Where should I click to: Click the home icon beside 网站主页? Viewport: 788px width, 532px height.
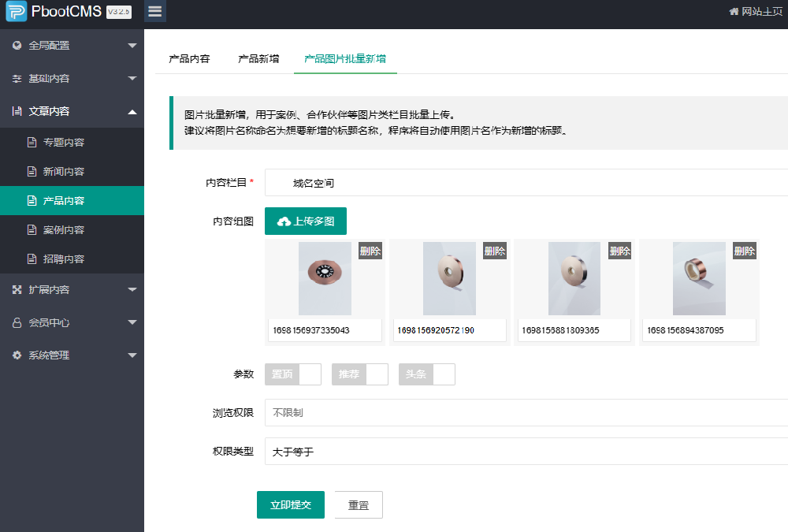click(734, 12)
